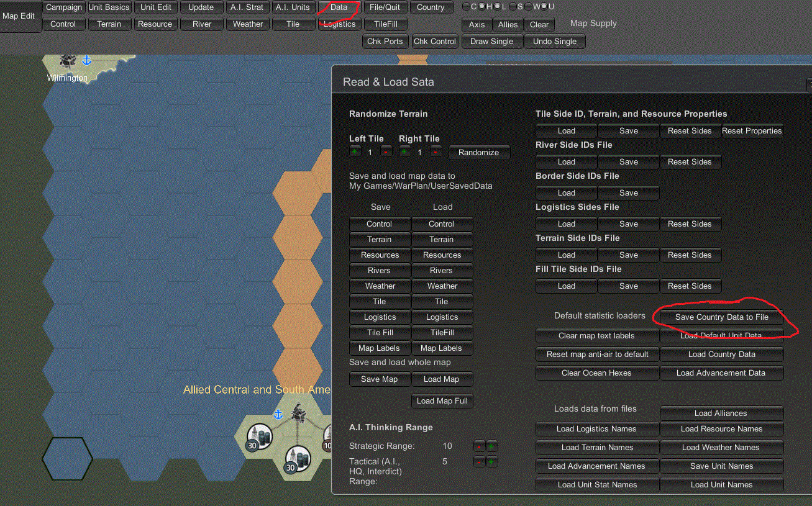Click the oil resource icon left of the lower city

258,436
